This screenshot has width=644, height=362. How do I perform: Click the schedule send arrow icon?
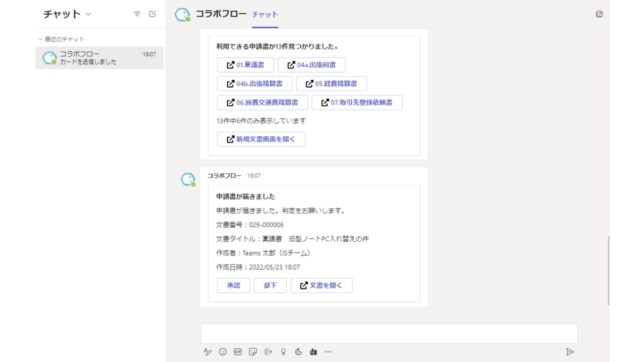[268, 352]
